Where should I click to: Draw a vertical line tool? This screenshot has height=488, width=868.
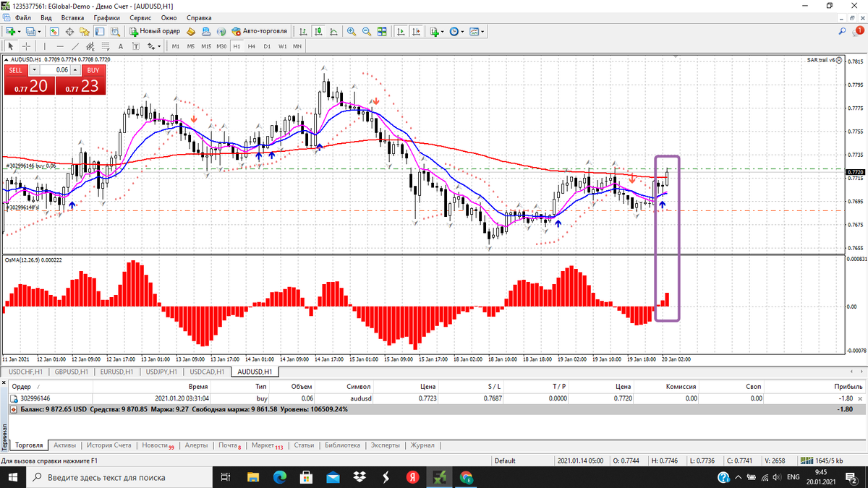point(45,46)
